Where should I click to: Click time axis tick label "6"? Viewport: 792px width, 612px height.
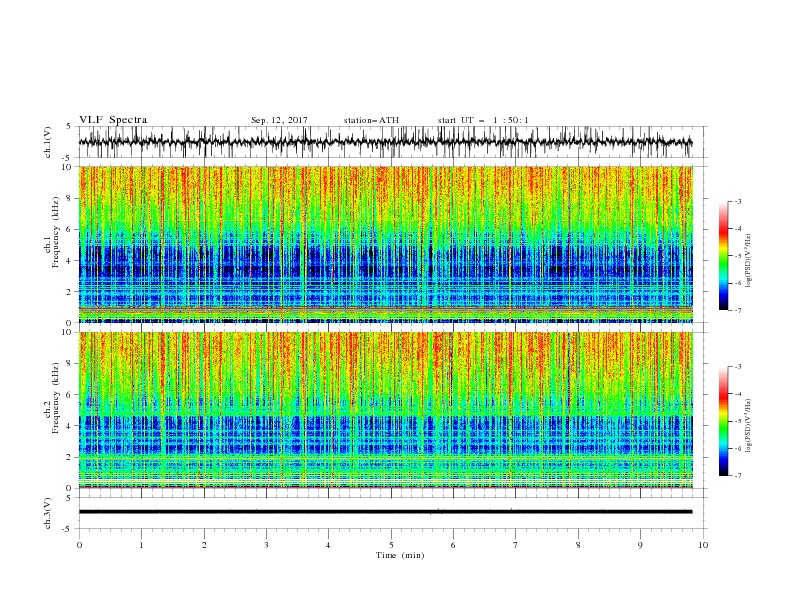453,545
